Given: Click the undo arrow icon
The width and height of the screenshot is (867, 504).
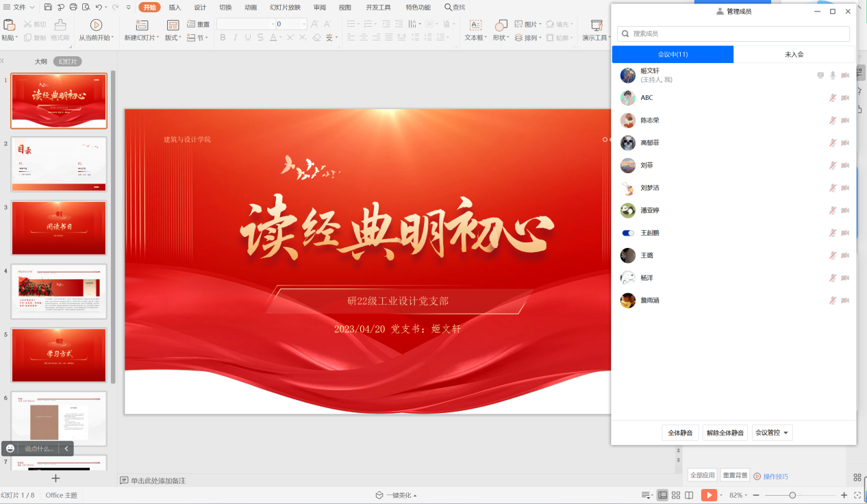Looking at the screenshot, I should click(x=99, y=7).
